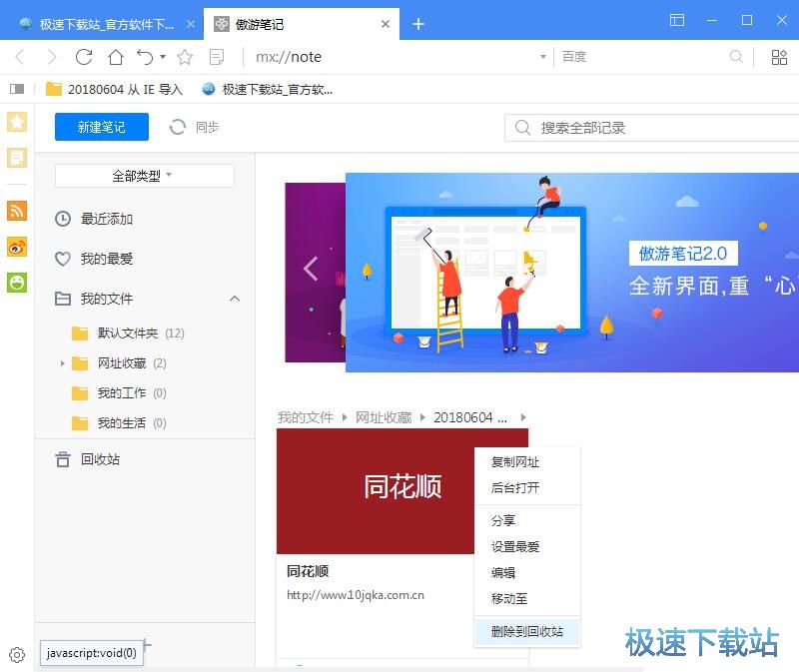Open the settings gear in the sidebar
This screenshot has height=672, width=799.
pyautogui.click(x=17, y=654)
